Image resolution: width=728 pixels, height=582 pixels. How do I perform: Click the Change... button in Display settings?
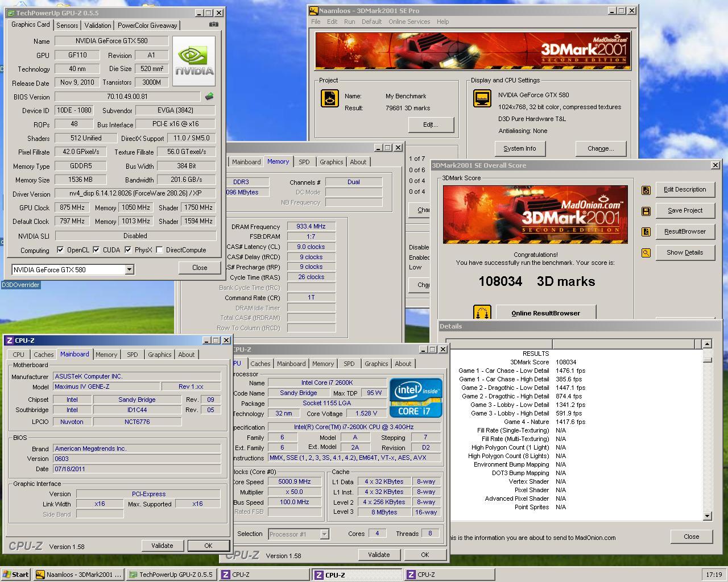(601, 148)
